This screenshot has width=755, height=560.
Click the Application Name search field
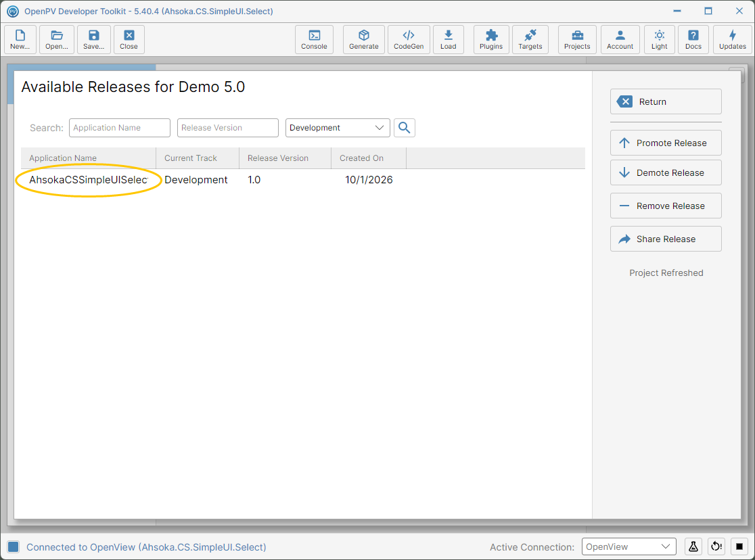(x=120, y=128)
